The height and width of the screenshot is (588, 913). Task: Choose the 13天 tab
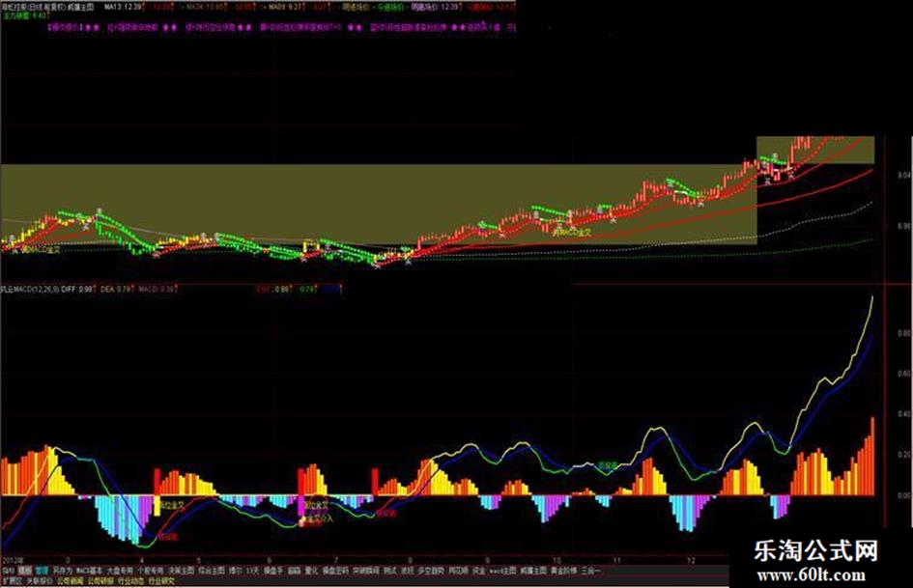coord(252,572)
